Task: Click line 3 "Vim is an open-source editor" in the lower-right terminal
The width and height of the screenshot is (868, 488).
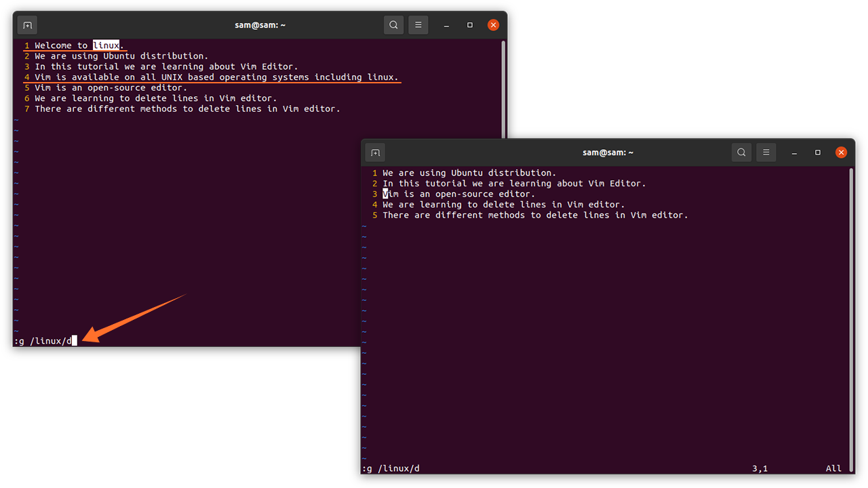Action: tap(458, 194)
